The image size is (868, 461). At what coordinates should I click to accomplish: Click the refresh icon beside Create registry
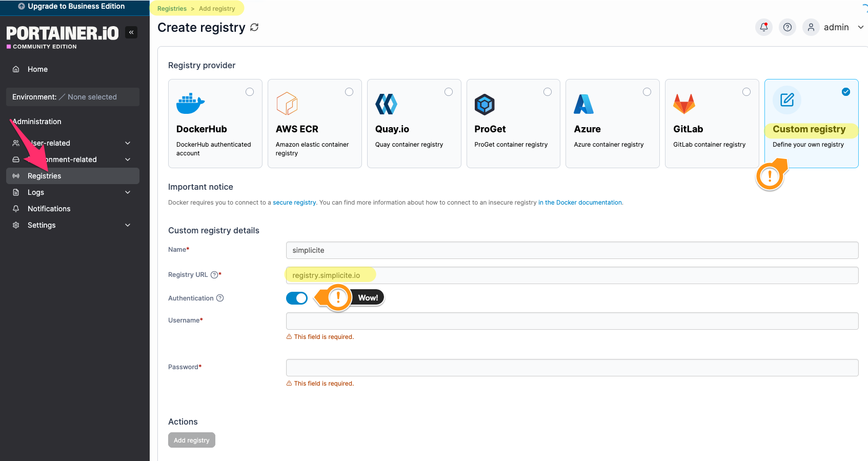pyautogui.click(x=254, y=28)
